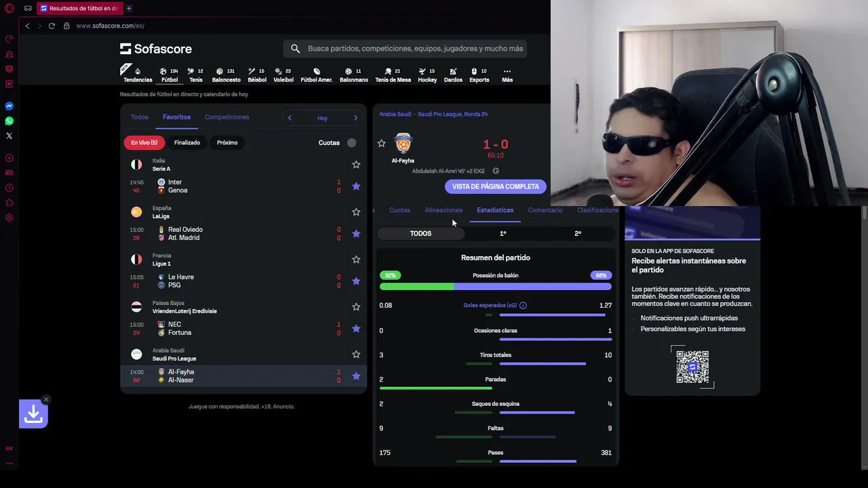This screenshot has width=868, height=488.
Task: Open the sidebar extensions cube icon
Action: 9,203
